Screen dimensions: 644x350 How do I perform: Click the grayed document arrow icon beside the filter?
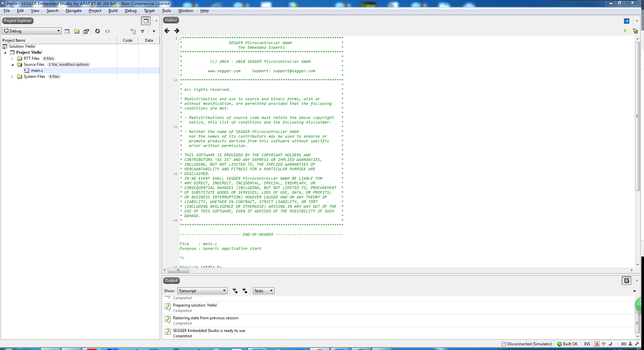click(x=133, y=31)
